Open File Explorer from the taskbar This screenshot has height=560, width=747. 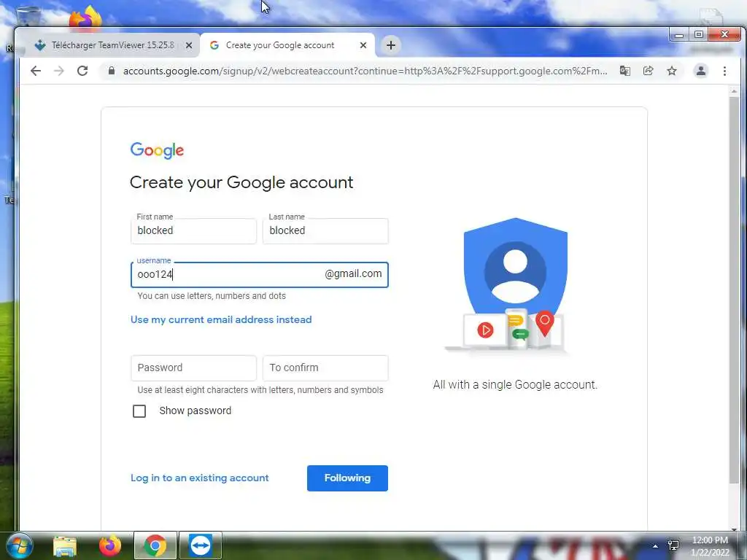click(x=65, y=546)
